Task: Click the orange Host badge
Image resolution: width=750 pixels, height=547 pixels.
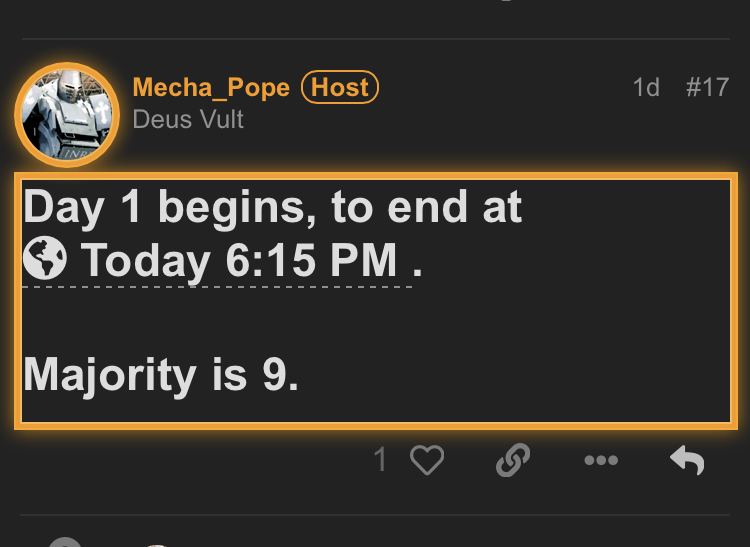Action: pos(340,88)
